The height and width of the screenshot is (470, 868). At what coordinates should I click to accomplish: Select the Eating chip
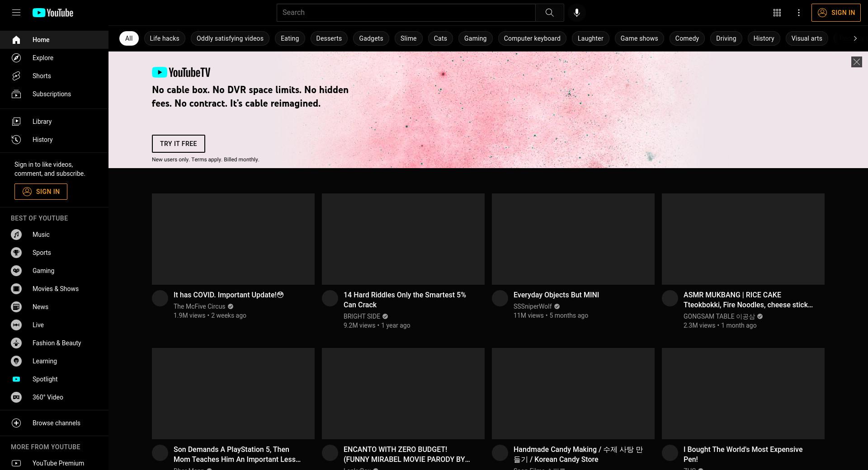290,38
